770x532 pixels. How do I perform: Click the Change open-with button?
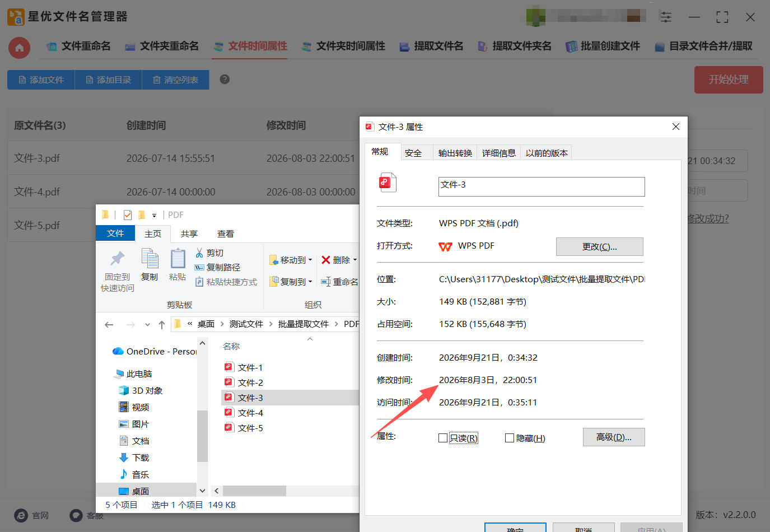point(599,246)
